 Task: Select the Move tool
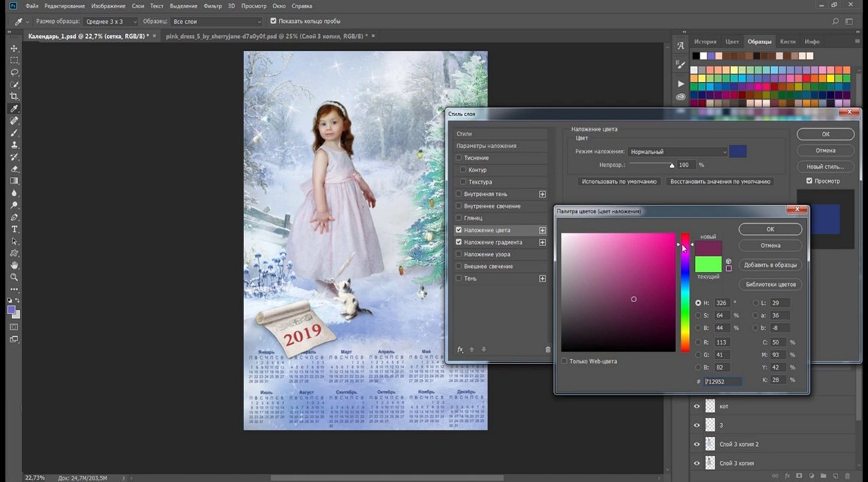pyautogui.click(x=14, y=48)
